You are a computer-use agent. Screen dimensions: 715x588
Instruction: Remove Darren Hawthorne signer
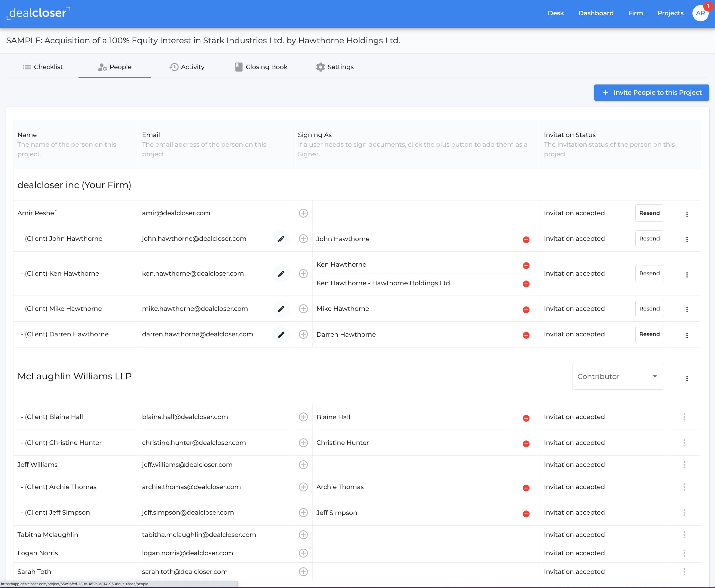[x=526, y=335]
